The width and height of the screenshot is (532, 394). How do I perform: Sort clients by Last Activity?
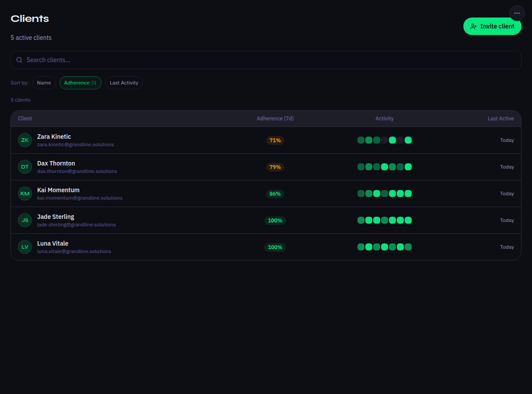(124, 83)
